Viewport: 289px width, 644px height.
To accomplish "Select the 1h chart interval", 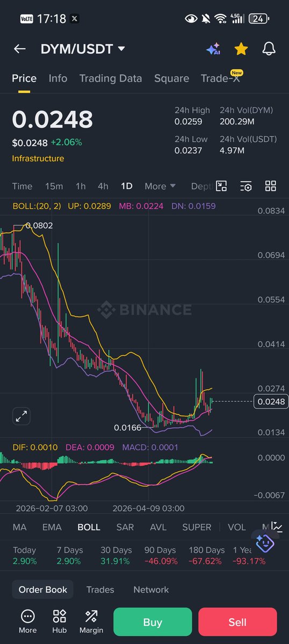I will 81,186.
